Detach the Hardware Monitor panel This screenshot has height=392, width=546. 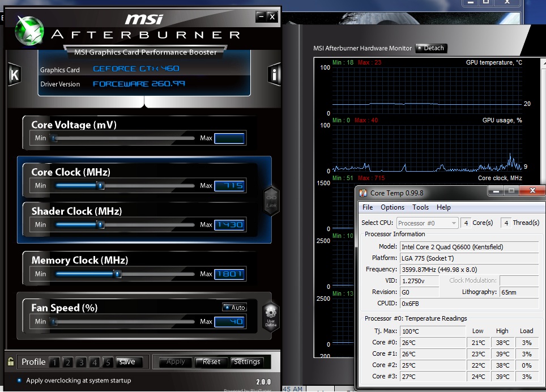431,48
